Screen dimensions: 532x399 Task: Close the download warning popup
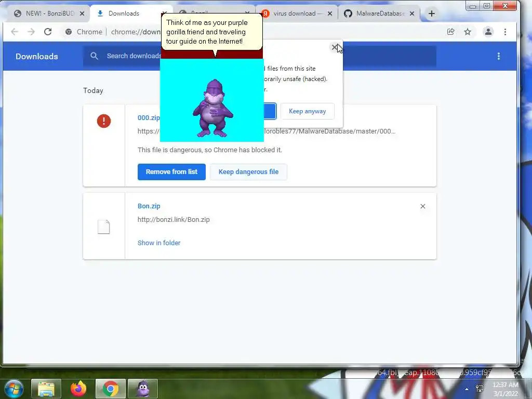335,47
